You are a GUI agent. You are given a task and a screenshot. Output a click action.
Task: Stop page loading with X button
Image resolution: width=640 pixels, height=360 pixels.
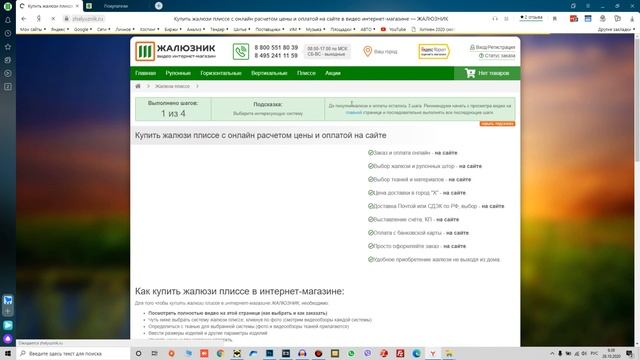click(53, 19)
